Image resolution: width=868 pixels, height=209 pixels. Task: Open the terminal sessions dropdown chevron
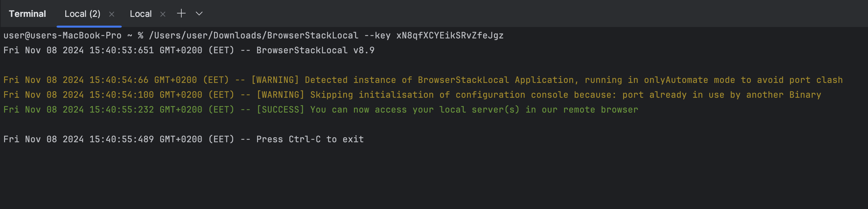(199, 13)
